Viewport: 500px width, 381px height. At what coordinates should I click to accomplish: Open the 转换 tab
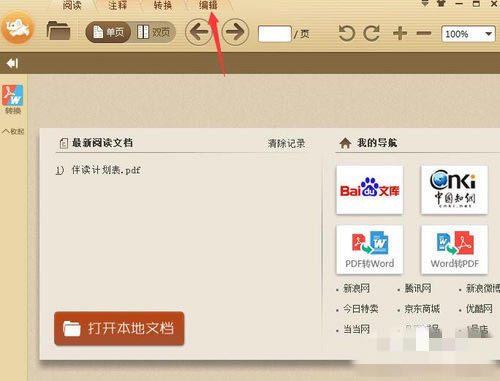tap(163, 5)
